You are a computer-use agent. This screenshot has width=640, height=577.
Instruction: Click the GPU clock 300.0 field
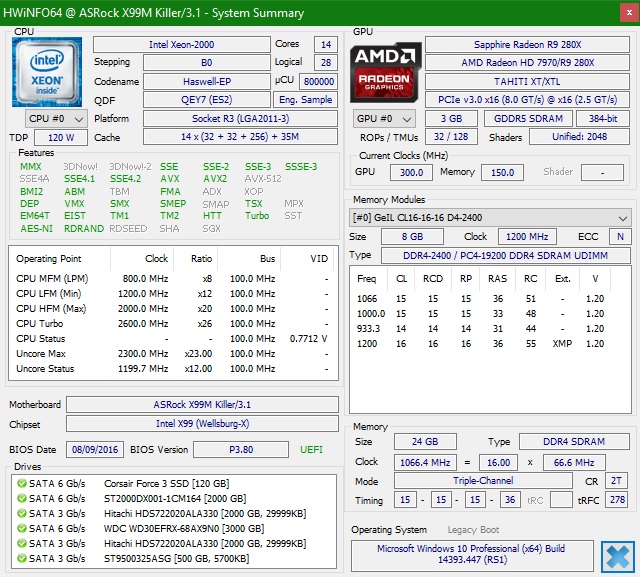(411, 172)
